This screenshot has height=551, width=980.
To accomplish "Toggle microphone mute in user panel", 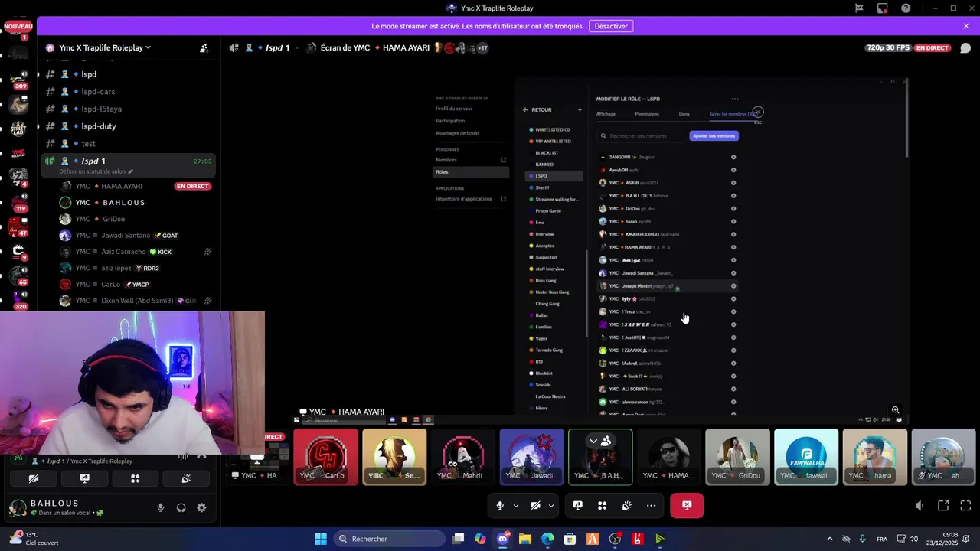I will pyautogui.click(x=161, y=507).
